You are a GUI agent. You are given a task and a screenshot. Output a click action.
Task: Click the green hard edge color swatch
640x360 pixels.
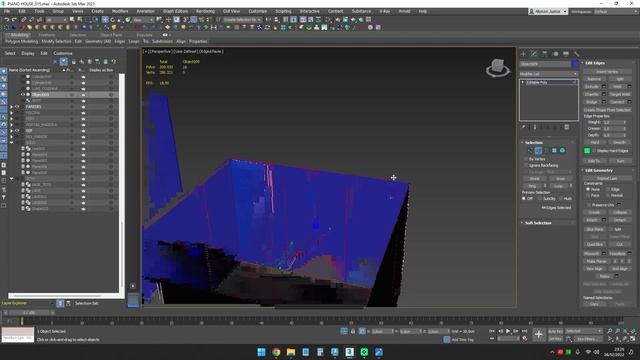pos(587,151)
